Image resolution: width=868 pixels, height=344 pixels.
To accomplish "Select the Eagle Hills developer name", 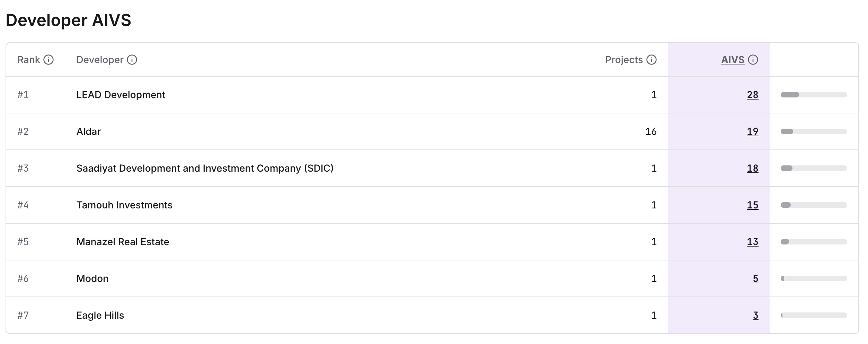I will coord(100,316).
